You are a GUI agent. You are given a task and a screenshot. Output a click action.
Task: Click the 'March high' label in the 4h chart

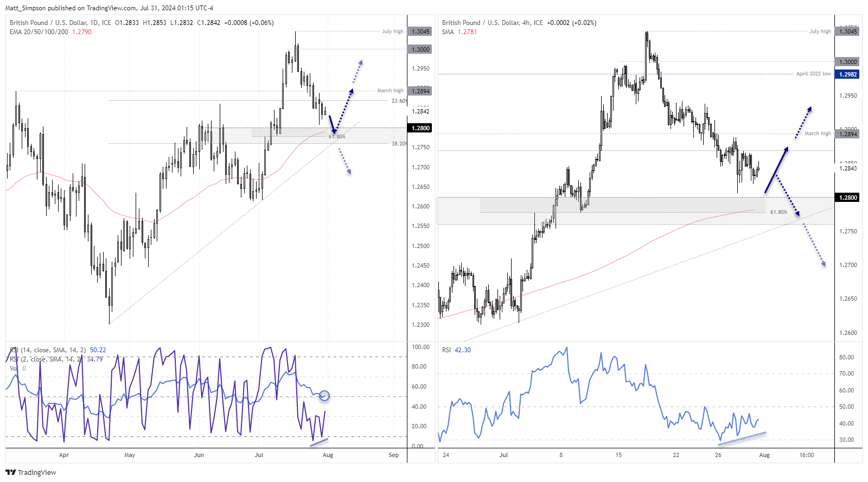pos(818,134)
